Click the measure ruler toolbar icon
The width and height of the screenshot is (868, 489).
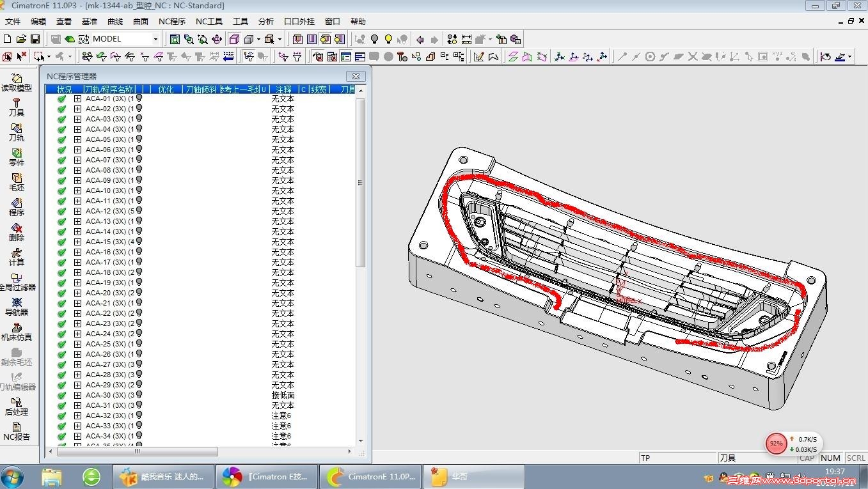pos(466,39)
